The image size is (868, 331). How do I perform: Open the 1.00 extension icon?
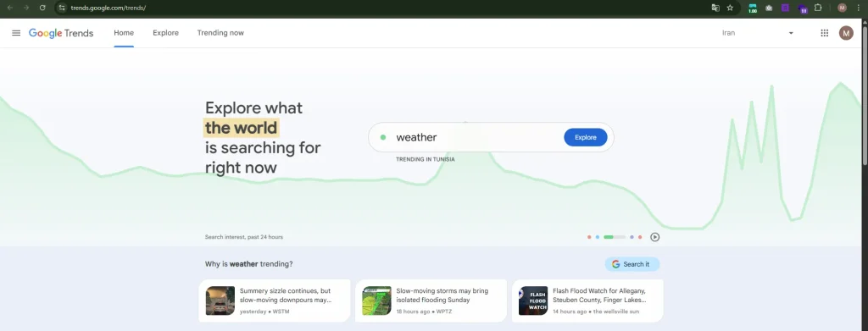click(x=753, y=8)
